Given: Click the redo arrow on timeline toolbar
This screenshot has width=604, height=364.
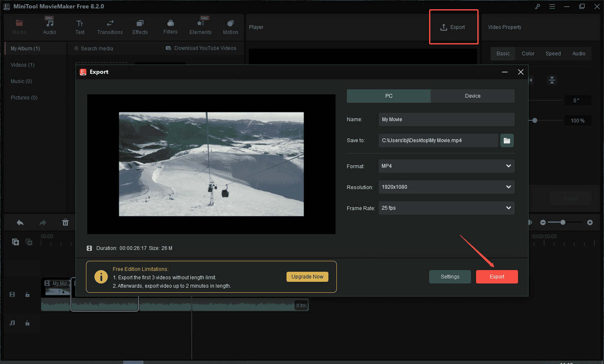Looking at the screenshot, I should [x=43, y=223].
